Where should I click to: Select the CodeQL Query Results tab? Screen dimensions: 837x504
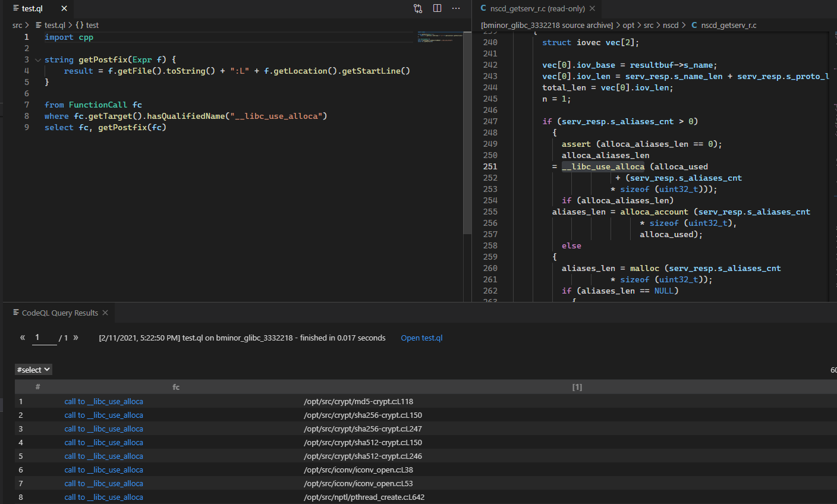[59, 313]
